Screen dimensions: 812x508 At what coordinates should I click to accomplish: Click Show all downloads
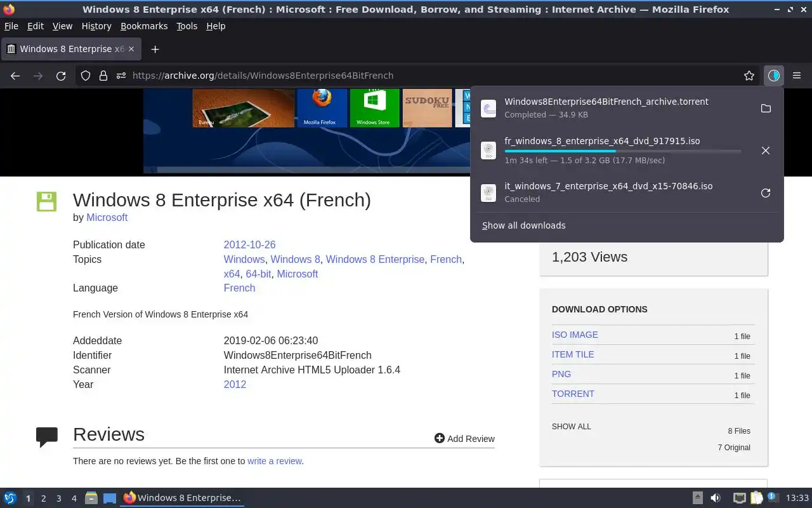(524, 225)
